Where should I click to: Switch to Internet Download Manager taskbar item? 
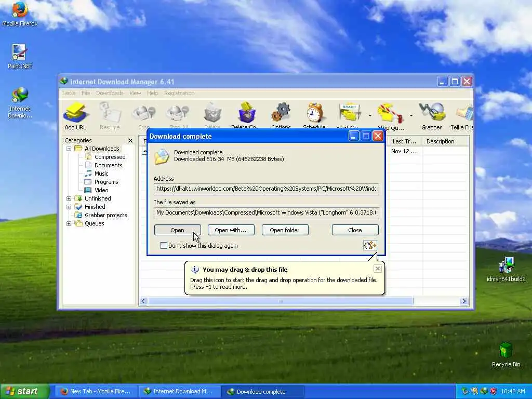click(179, 391)
